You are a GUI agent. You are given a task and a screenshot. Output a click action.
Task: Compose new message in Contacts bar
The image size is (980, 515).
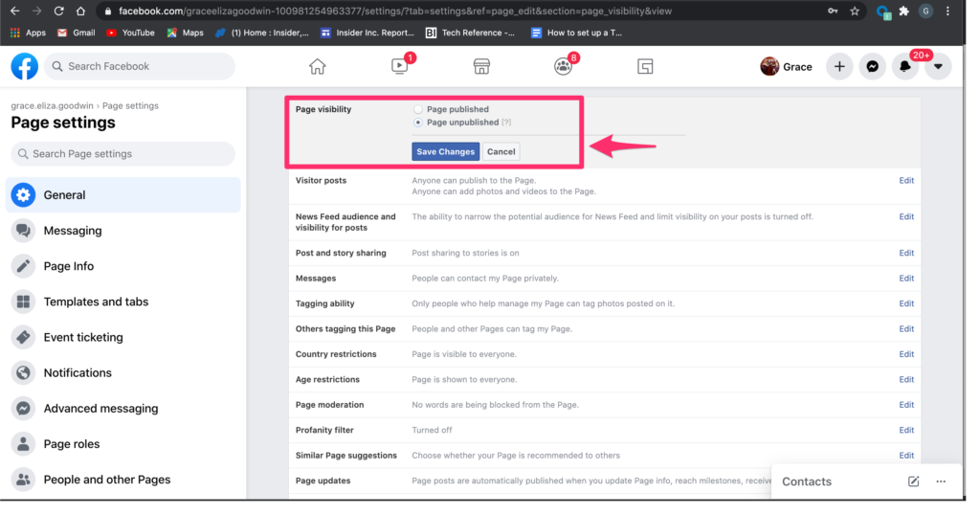[x=913, y=481]
